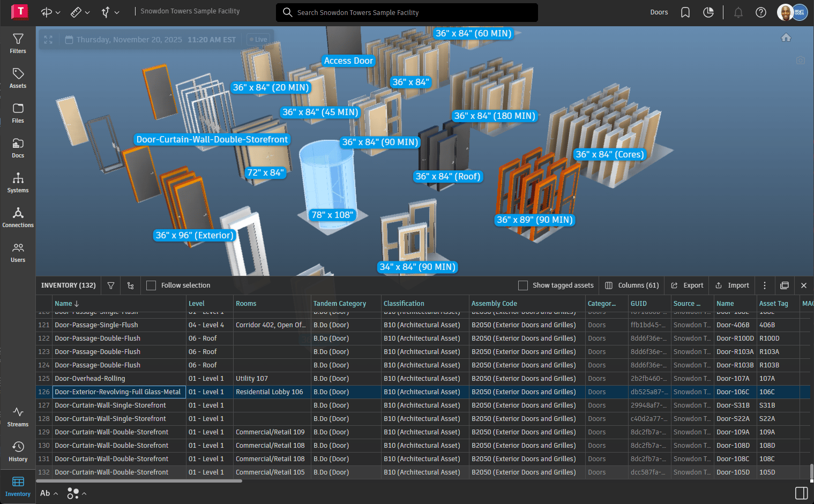Open the Columns (61) chooser
This screenshot has height=504, width=814.
point(632,285)
